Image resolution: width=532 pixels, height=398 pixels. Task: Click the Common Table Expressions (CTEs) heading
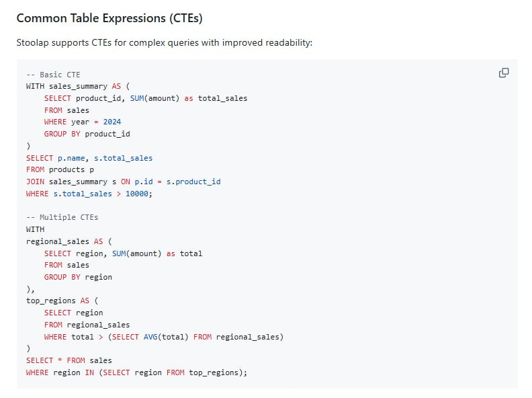109,17
